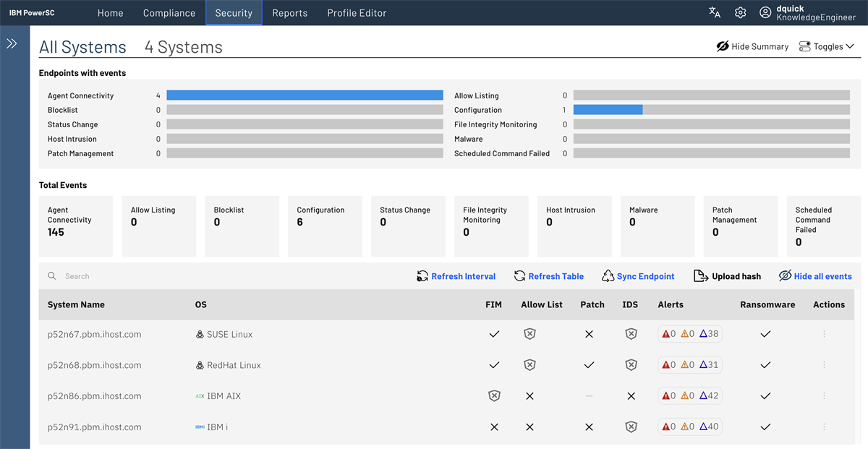The height and width of the screenshot is (449, 868).
Task: Toggle Hide Summary visibility
Action: 752,46
